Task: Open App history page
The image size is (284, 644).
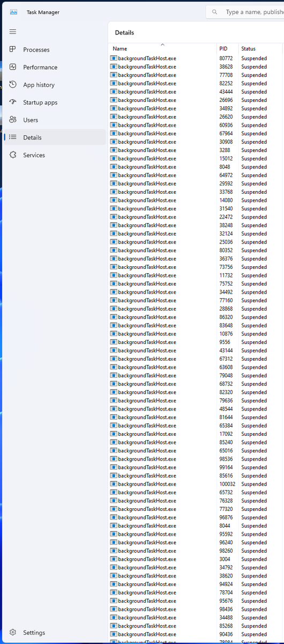Action: 55,85
